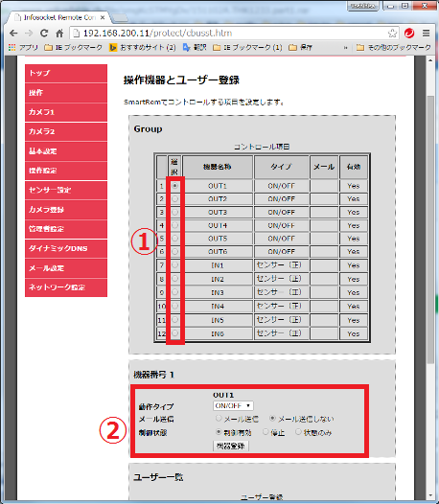Screen dimensions: 439x504
Task: Choose メール送信 radio option
Action: pos(219,419)
